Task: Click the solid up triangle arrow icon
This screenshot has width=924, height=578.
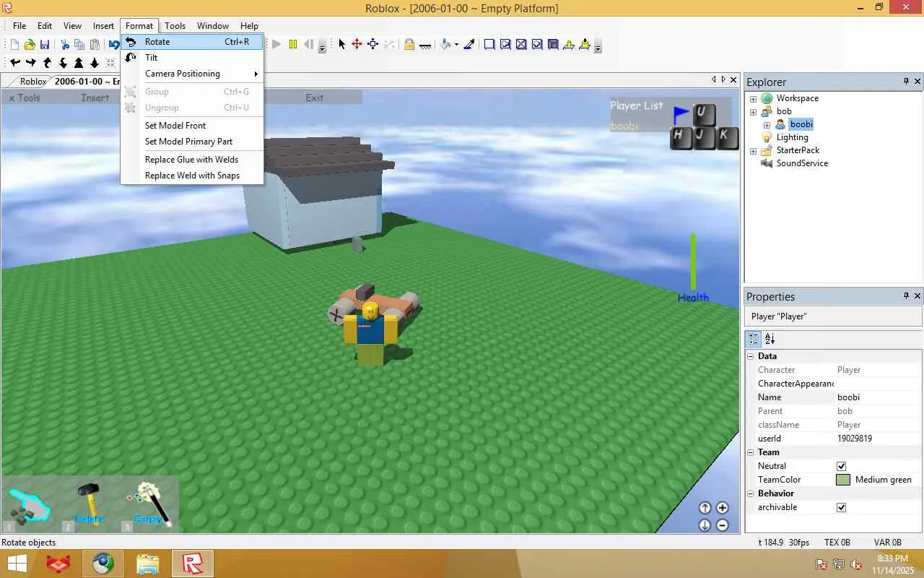Action: tap(79, 63)
